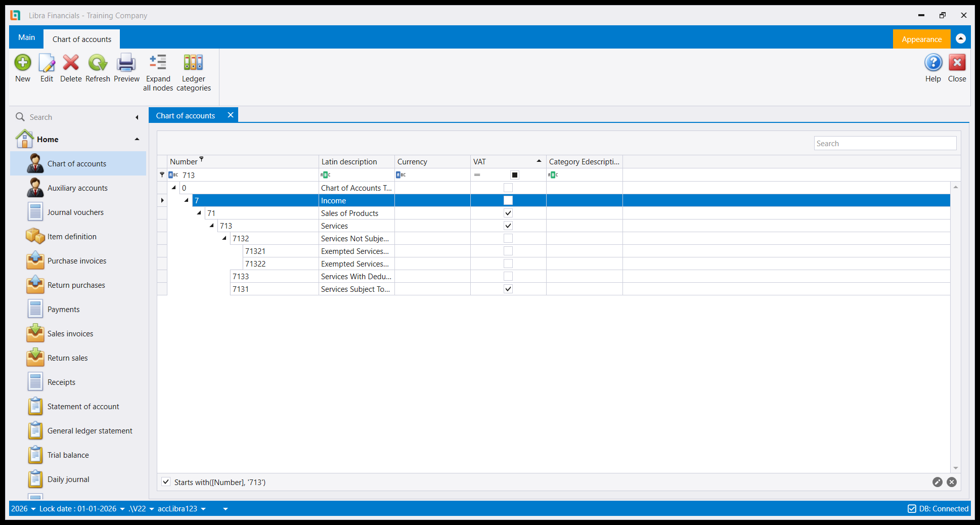This screenshot has width=980, height=525.
Task: Select the Chart of accounts ribbon tab
Action: (x=82, y=39)
